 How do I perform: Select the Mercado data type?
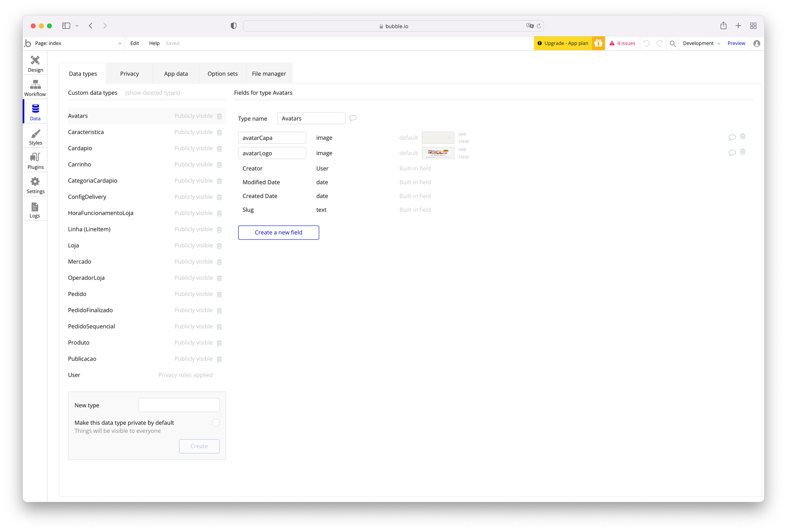coord(147,262)
